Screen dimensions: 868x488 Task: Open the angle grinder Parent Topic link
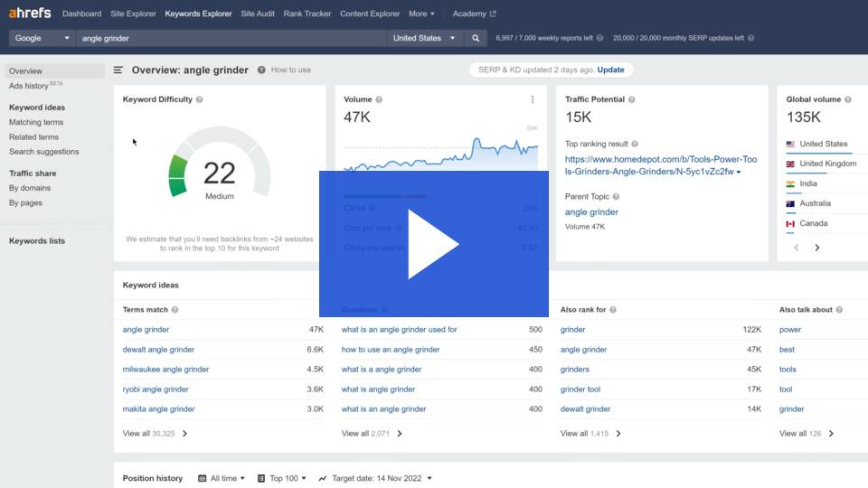[591, 211]
